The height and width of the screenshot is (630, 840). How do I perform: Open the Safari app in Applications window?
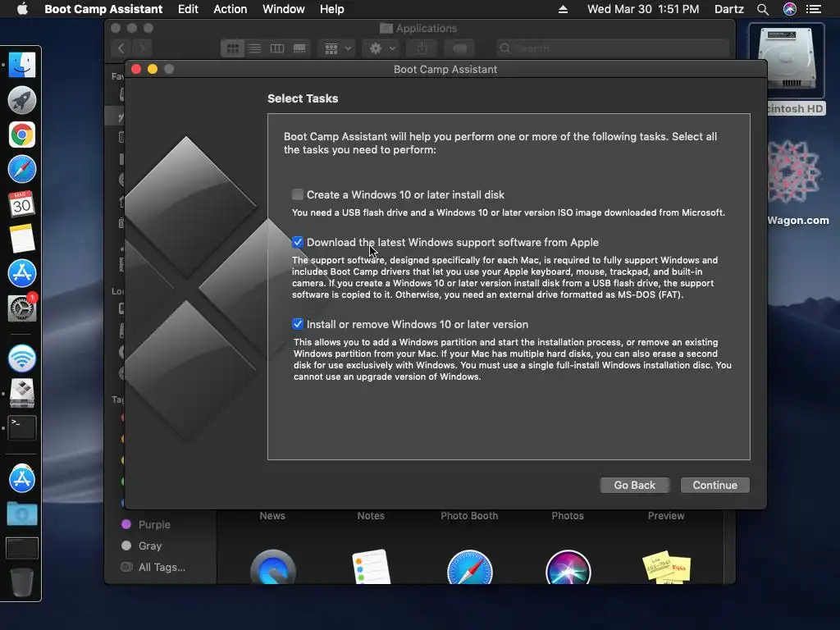[469, 568]
